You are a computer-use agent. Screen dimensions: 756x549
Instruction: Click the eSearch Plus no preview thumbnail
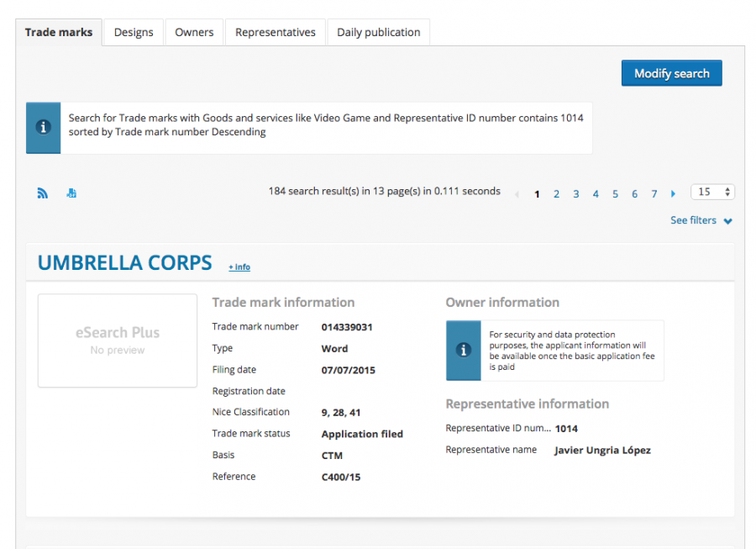click(x=118, y=340)
